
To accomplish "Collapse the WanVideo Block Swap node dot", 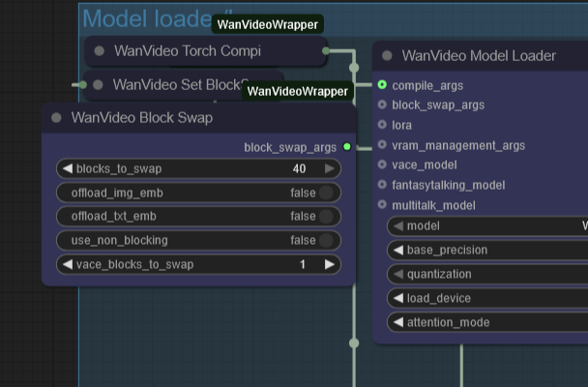I will [56, 118].
